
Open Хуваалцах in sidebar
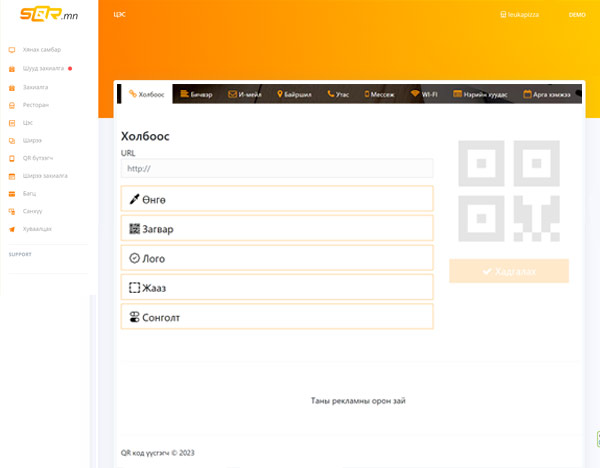click(x=37, y=229)
